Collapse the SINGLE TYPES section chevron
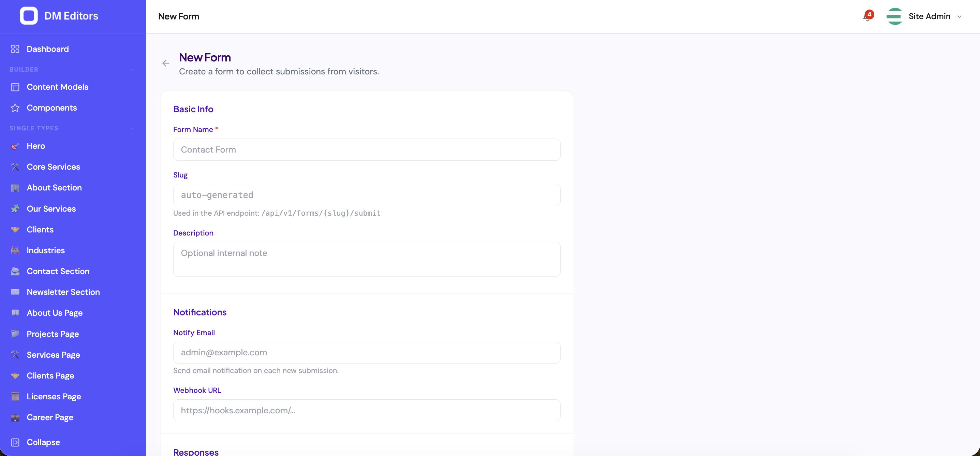The width and height of the screenshot is (980, 456). click(x=132, y=128)
